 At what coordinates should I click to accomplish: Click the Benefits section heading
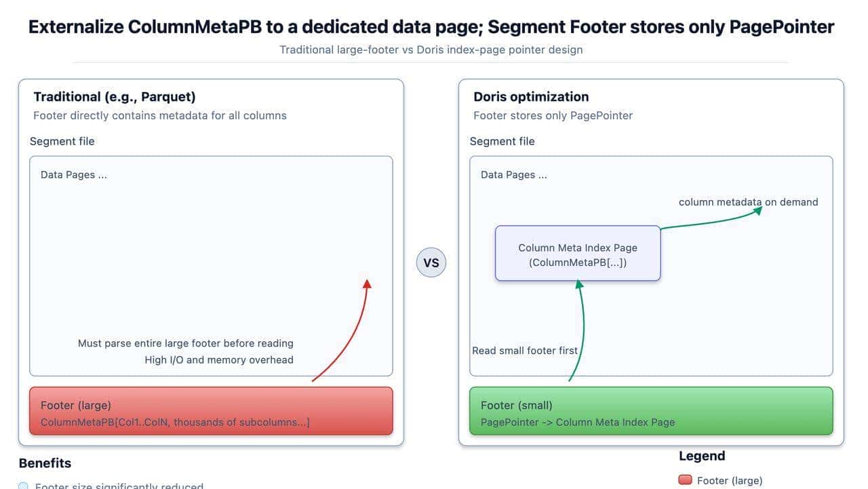tap(45, 463)
